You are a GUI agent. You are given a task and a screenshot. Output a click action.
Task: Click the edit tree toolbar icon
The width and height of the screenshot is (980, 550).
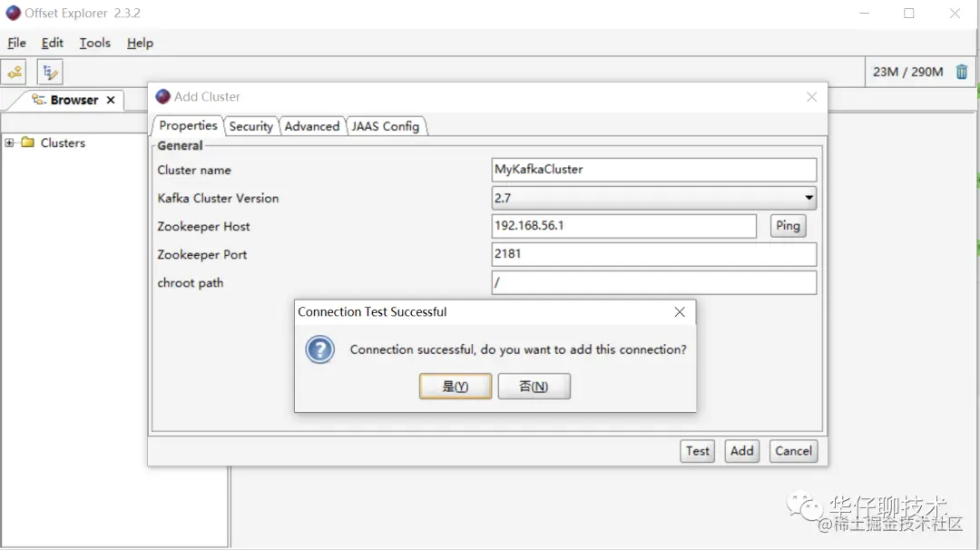point(49,73)
